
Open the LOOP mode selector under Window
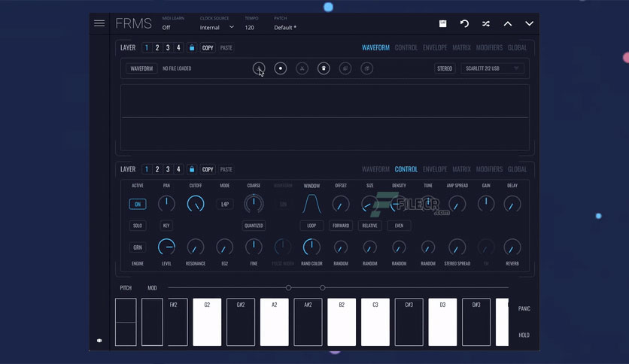[x=311, y=226]
